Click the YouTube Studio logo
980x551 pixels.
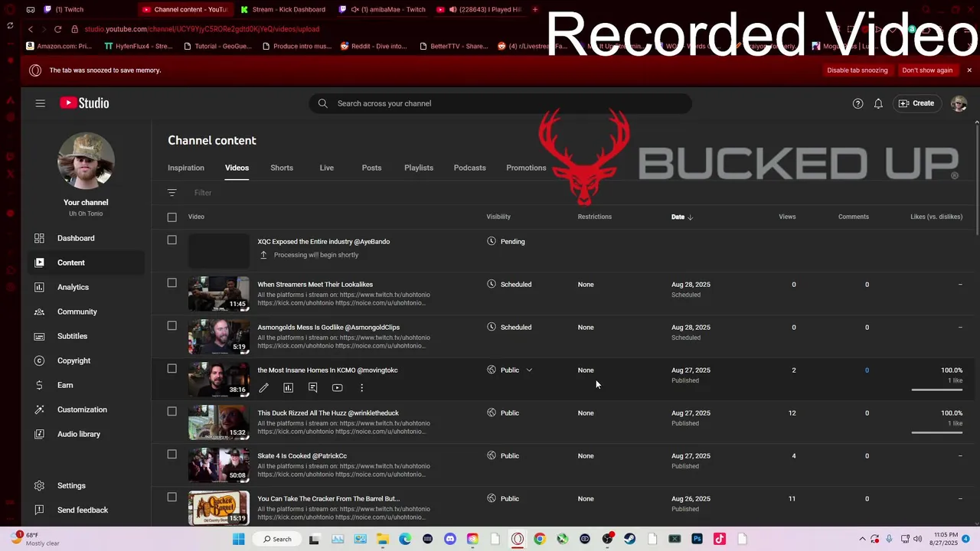[84, 103]
